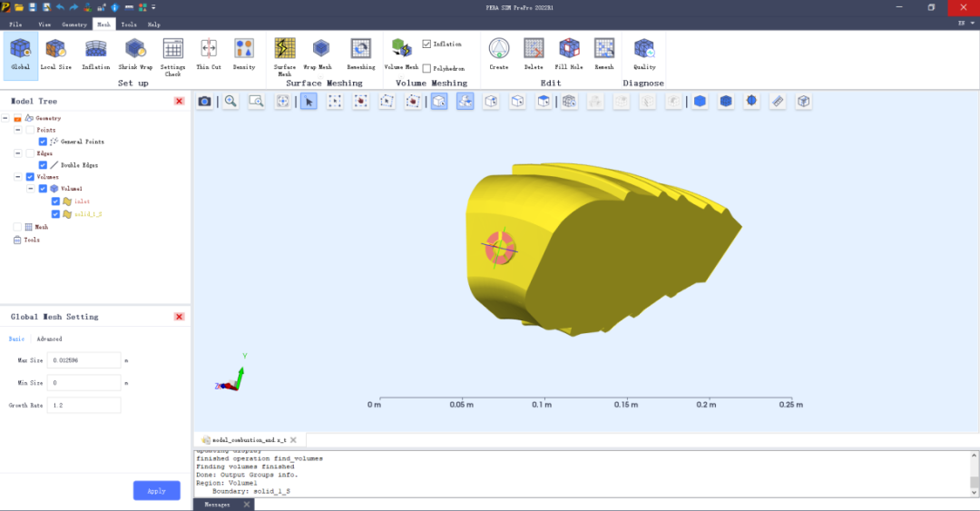This screenshot has height=511, width=980.
Task: Open the Global mesh setting tool
Action: [21, 55]
